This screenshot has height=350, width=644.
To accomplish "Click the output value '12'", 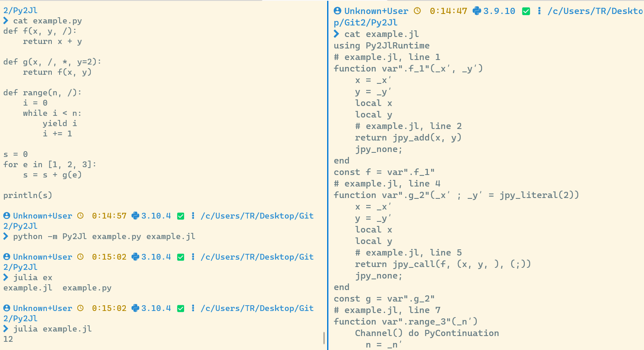I will pyautogui.click(x=8, y=339).
